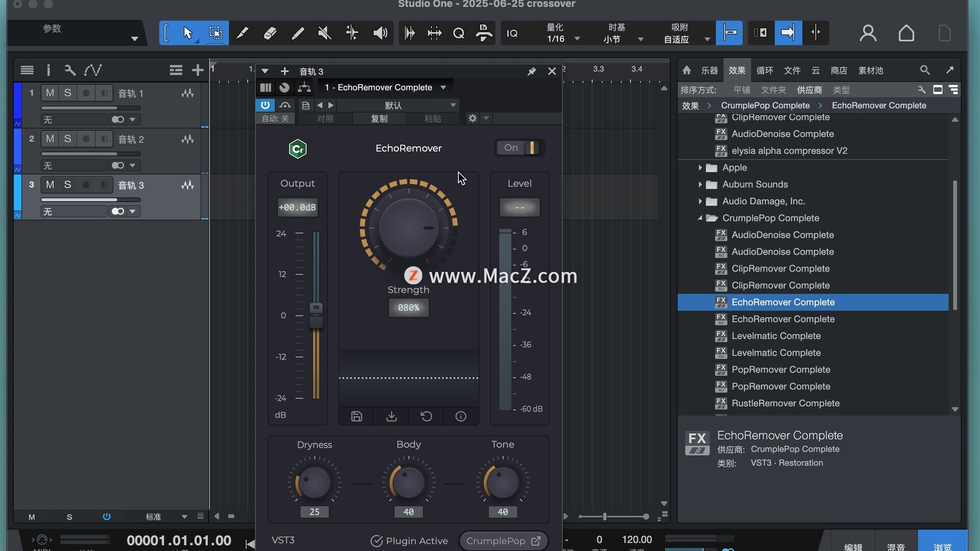
Task: Click the IQ input quantize button
Action: pyautogui.click(x=512, y=33)
